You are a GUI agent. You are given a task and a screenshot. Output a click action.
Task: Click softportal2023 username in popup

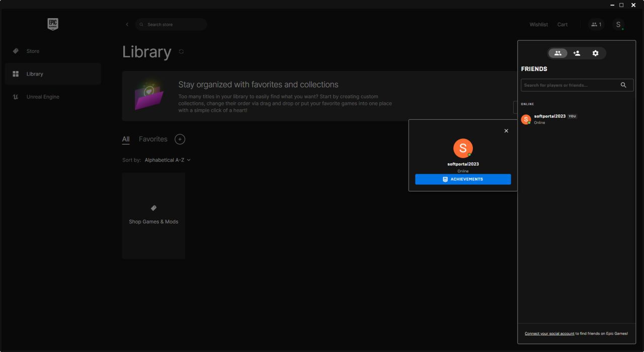click(463, 164)
